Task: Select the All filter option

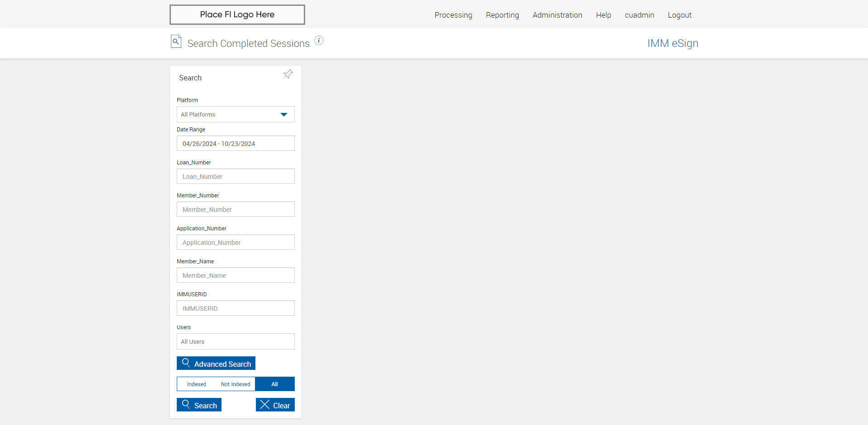Action: (274, 384)
